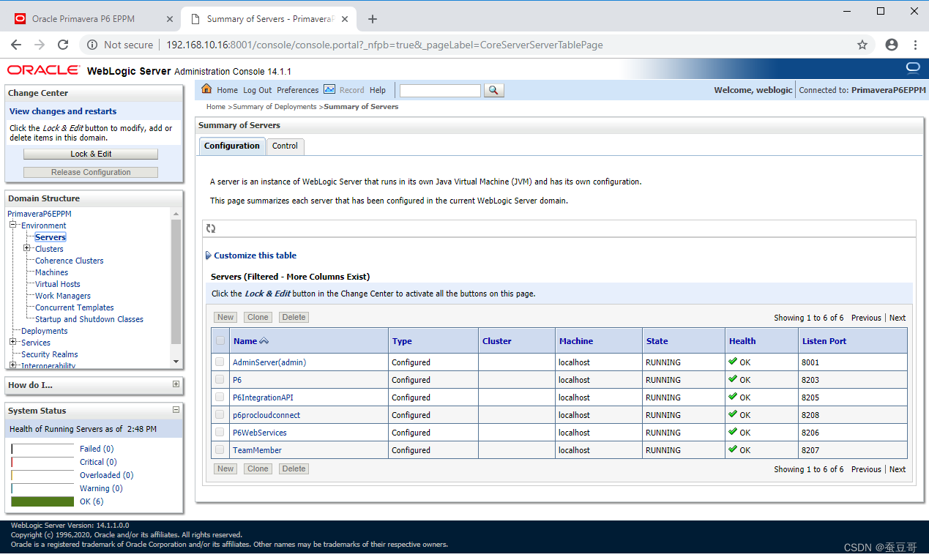The image size is (929, 560).
Task: Open the p6procloudconnect server link
Action: (266, 415)
